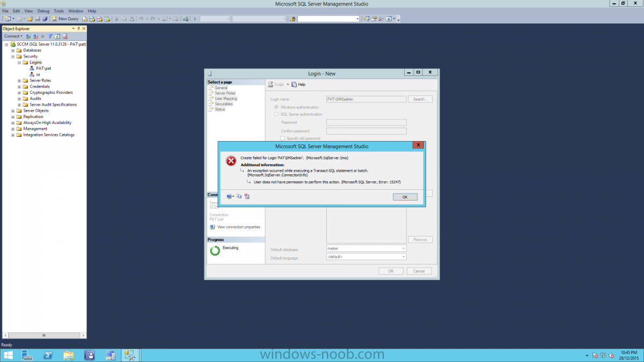Click the Refresh icon in Object Explorer
Screen dimensions: 644x362
pos(57,36)
